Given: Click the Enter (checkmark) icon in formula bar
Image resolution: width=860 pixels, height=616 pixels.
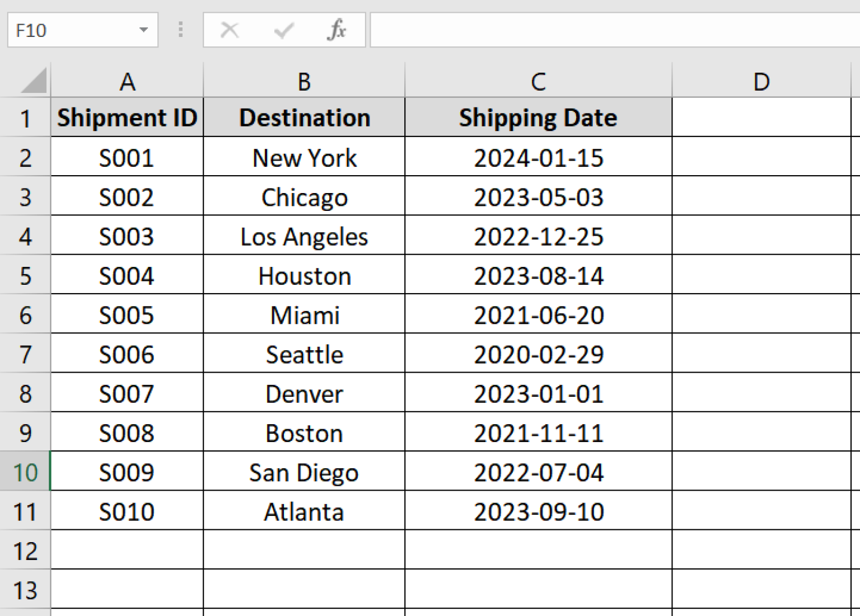Looking at the screenshot, I should [283, 30].
